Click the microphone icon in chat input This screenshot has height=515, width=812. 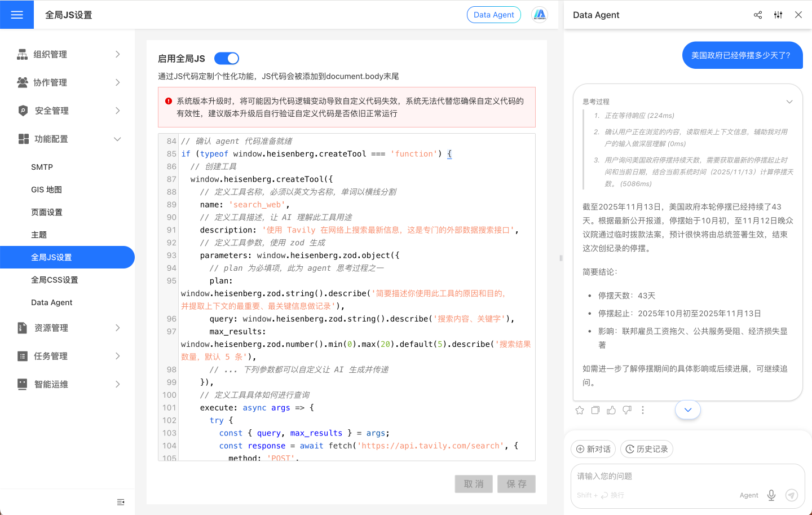(771, 495)
